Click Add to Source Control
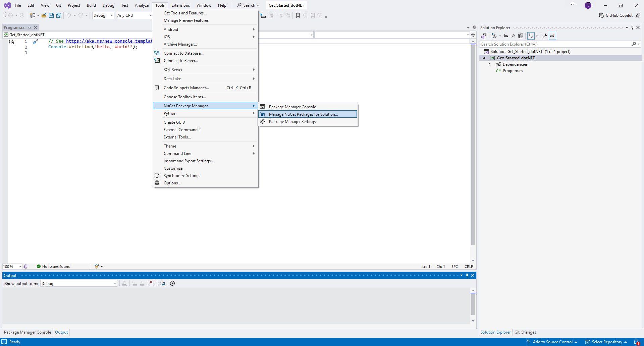This screenshot has height=346, width=644. [552, 342]
